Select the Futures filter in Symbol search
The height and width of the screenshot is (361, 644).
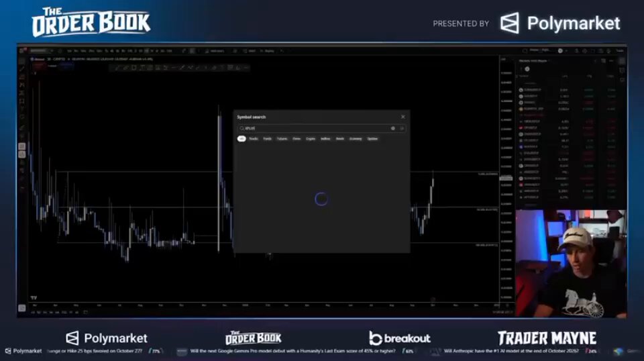282,139
